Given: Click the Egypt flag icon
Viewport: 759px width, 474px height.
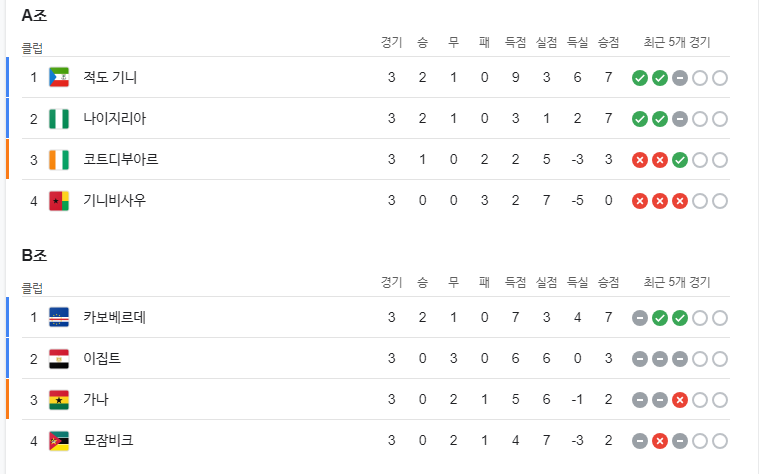Looking at the screenshot, I should [59, 359].
